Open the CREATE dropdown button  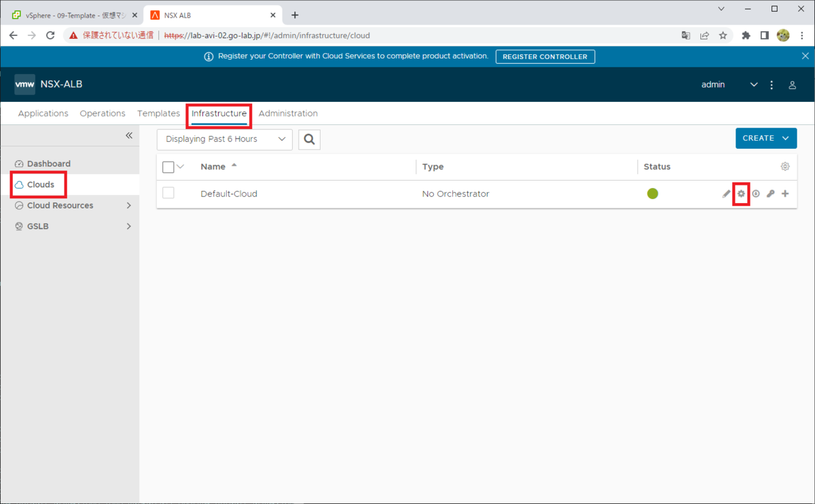pyautogui.click(x=766, y=138)
